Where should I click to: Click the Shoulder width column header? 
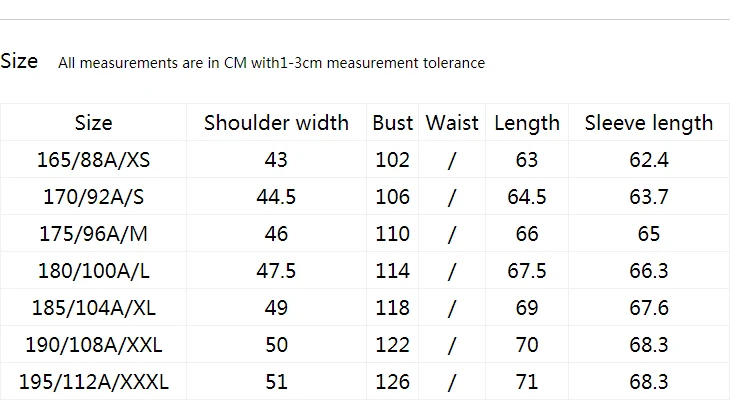276,123
